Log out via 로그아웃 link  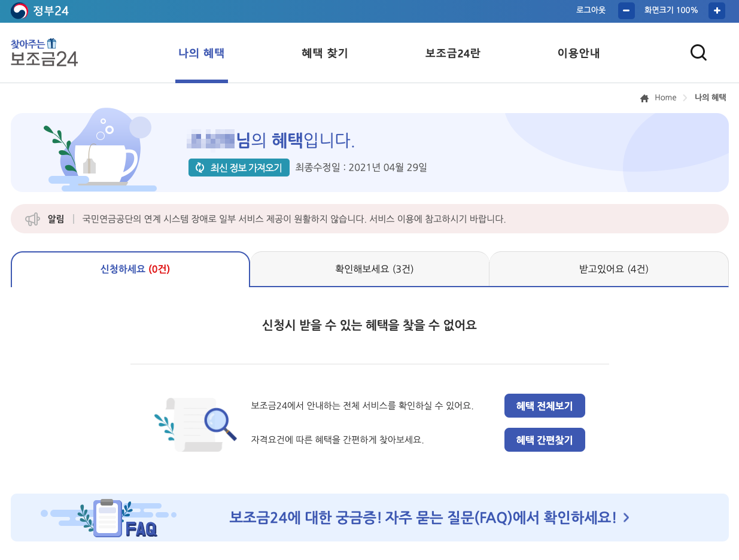(x=591, y=10)
